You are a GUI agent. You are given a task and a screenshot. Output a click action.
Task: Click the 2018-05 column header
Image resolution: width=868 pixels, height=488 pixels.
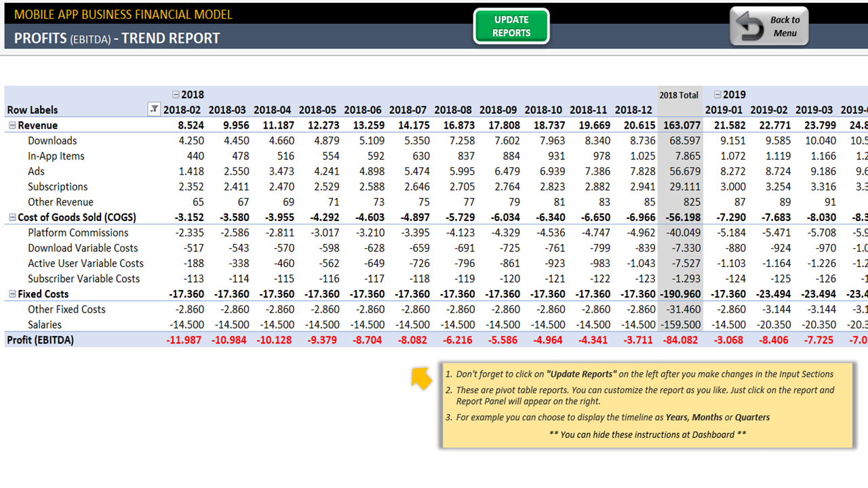(x=317, y=110)
